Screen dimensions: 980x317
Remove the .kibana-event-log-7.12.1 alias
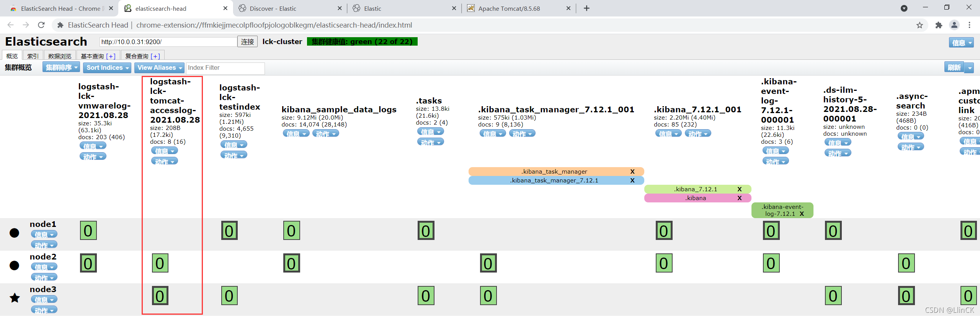802,214
